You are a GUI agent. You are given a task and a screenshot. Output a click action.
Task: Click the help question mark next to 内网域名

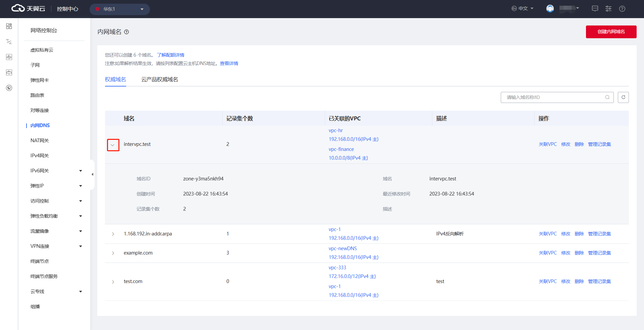126,32
